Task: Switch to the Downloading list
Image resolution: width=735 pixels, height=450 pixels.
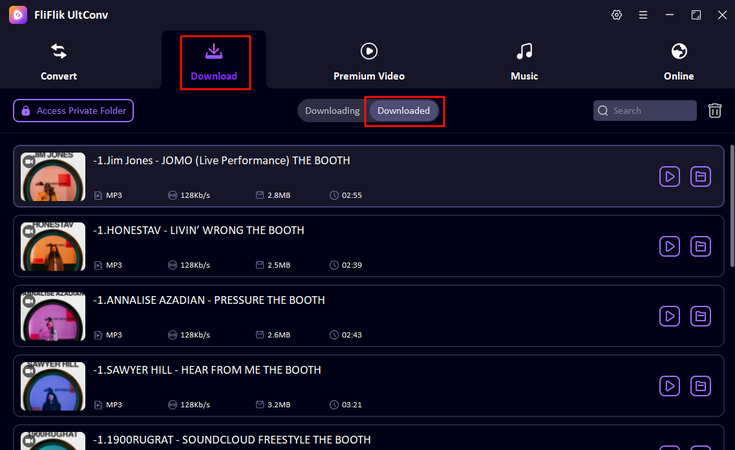Action: click(x=332, y=111)
